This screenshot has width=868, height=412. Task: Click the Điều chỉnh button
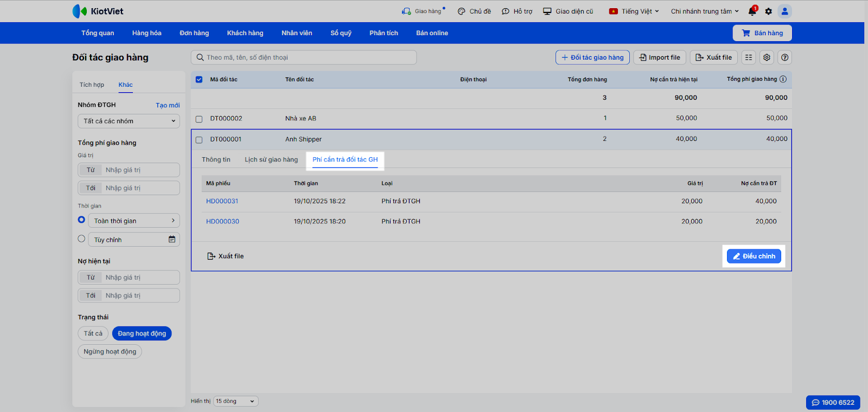point(754,256)
